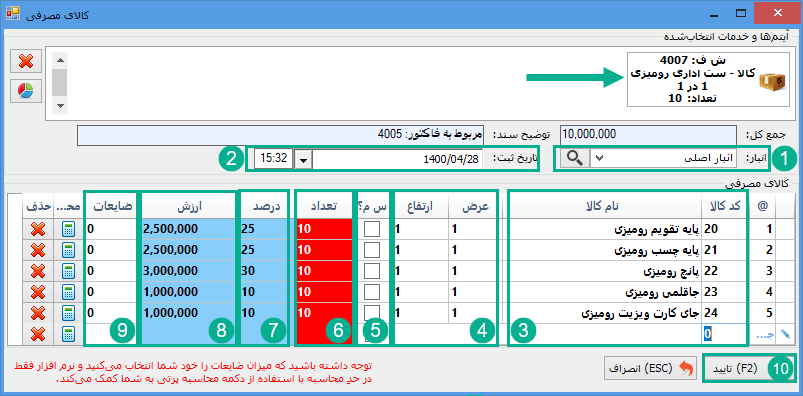This screenshot has height=396, width=803.
Task: Expand the انبار اصلی warehouse dropdown
Action: pyautogui.click(x=601, y=158)
